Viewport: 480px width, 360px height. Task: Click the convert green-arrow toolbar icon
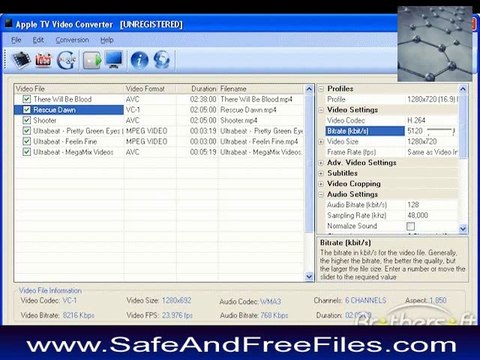[92, 60]
